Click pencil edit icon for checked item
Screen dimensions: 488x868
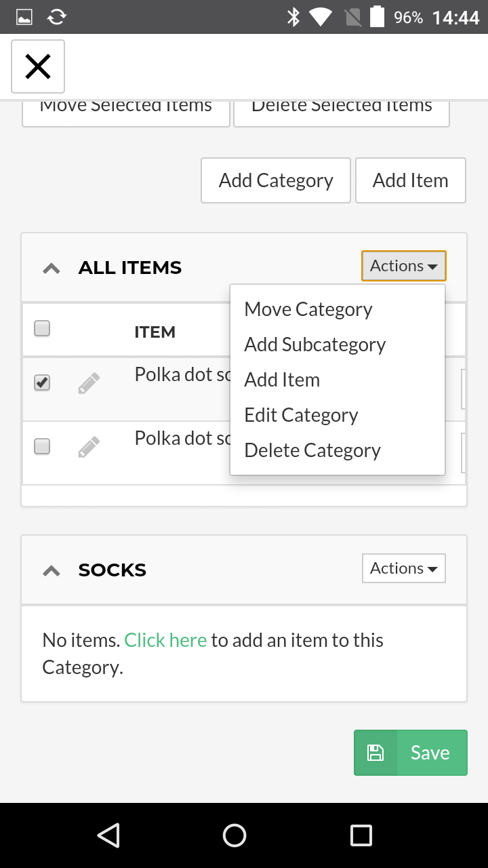coord(89,383)
